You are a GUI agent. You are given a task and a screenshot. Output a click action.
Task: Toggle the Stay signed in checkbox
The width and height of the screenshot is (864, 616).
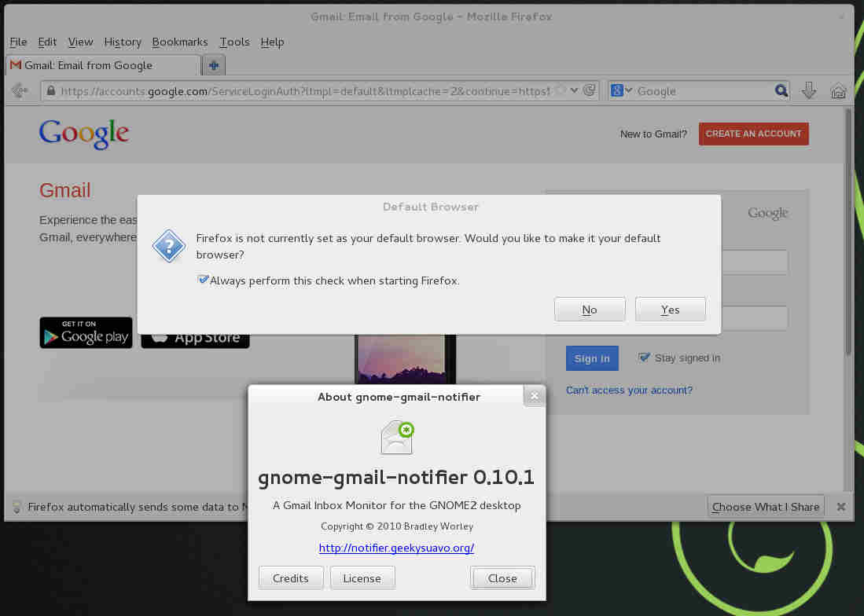643,357
